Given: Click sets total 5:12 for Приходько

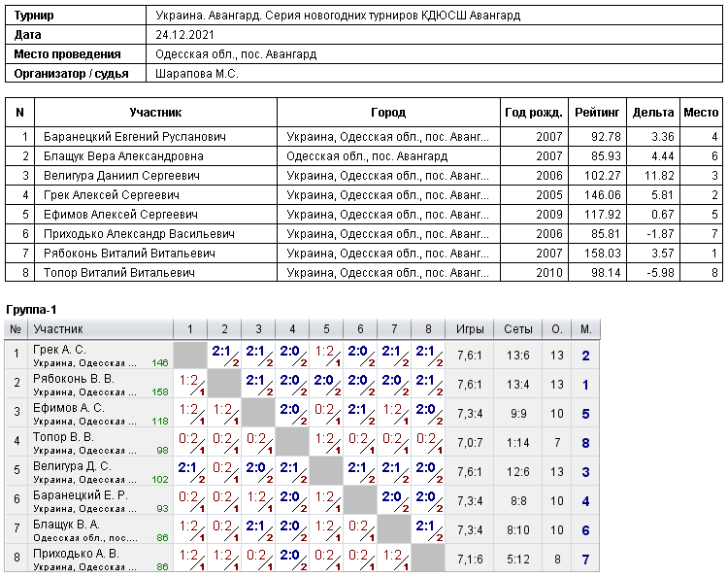Looking at the screenshot, I should click(x=518, y=560).
